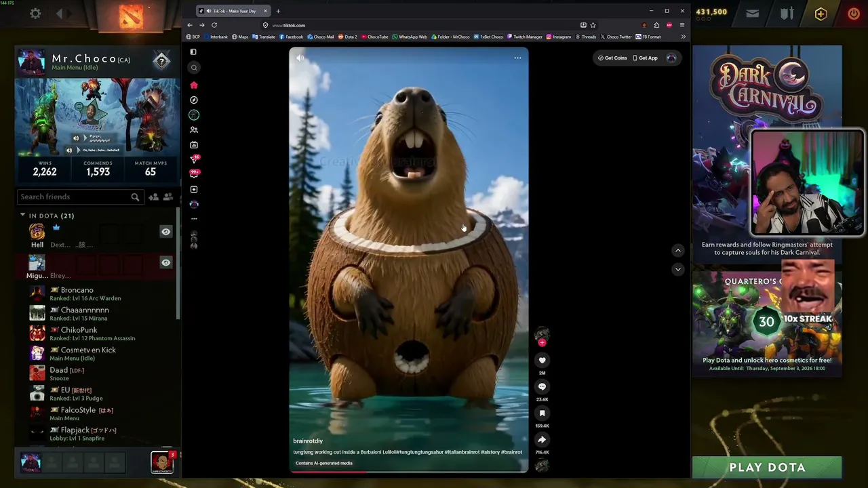Click the Dota 2 quit power button
The height and width of the screenshot is (488, 868).
(x=853, y=13)
